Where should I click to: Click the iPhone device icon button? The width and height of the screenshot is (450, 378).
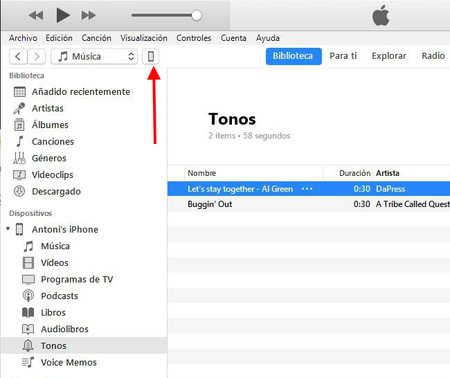pyautogui.click(x=151, y=56)
